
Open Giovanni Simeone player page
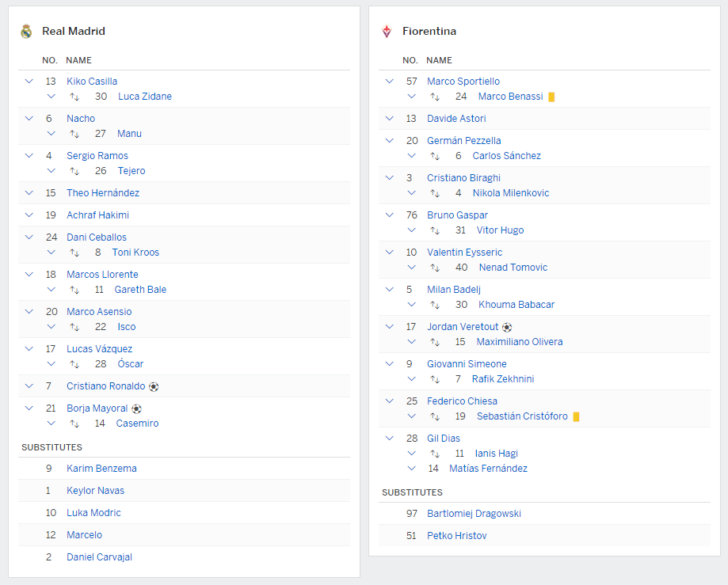click(467, 364)
